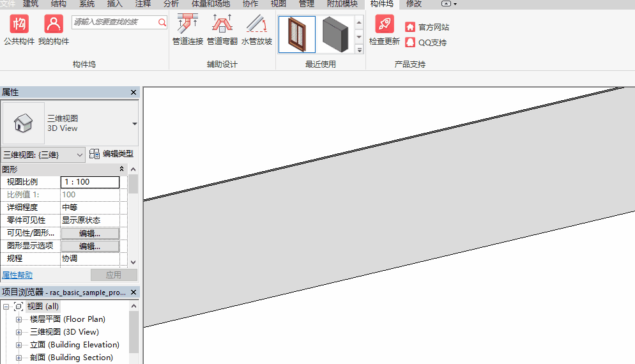Click the 详细程度 中等 value
Image resolution: width=635 pixels, height=364 pixels.
point(90,208)
